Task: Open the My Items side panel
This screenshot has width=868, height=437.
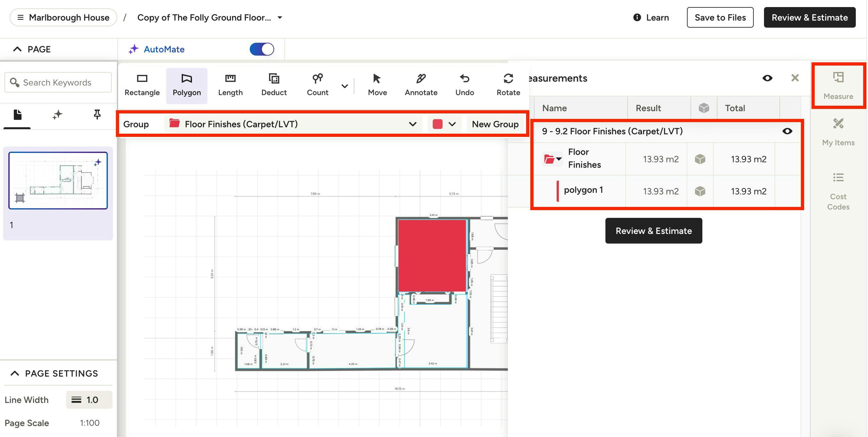Action: pyautogui.click(x=838, y=132)
